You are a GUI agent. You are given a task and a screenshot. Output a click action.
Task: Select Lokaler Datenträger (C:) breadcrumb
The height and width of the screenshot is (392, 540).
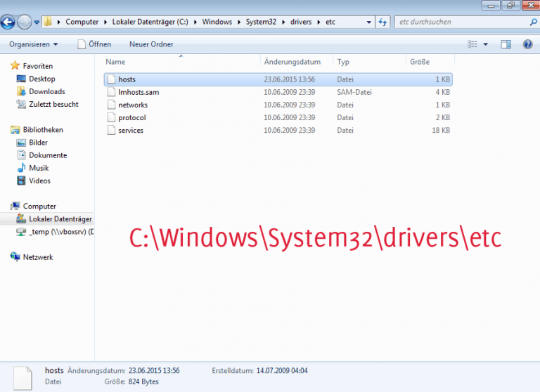(150, 22)
